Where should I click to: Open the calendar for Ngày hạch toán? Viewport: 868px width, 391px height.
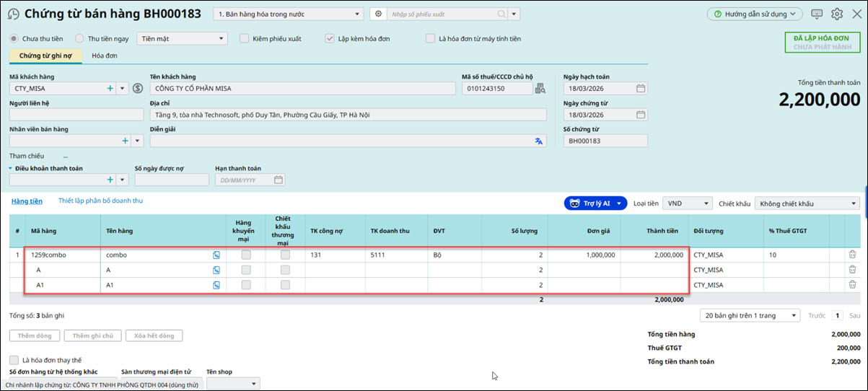point(641,89)
